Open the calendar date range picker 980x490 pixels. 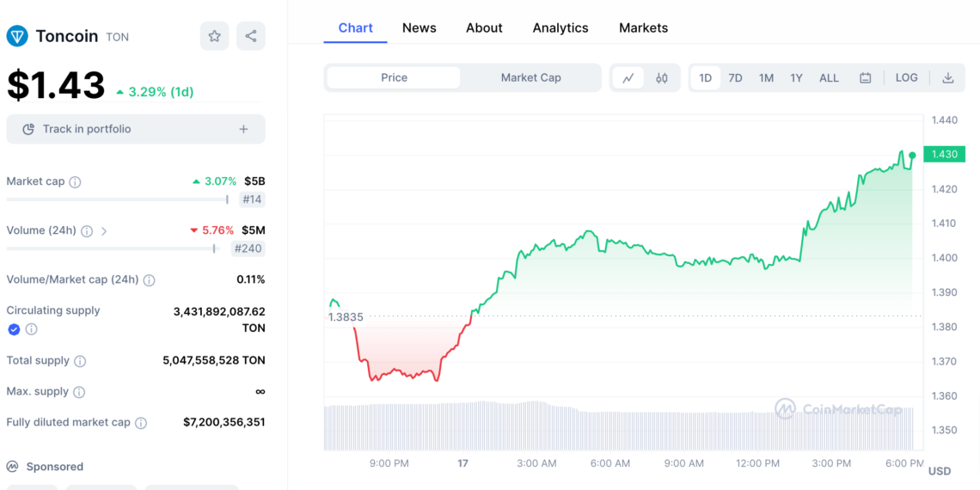(866, 77)
